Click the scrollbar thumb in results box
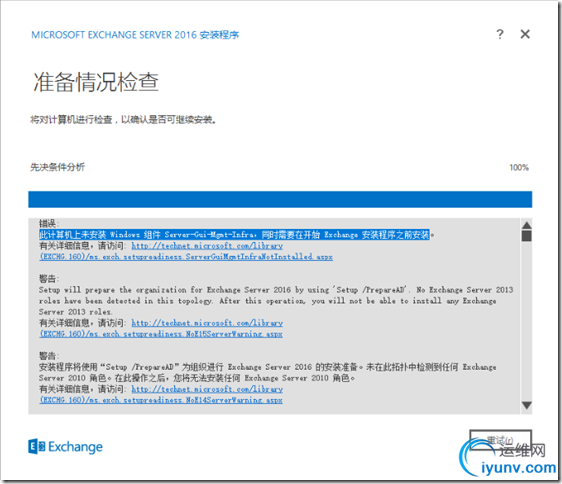 pos(527,236)
